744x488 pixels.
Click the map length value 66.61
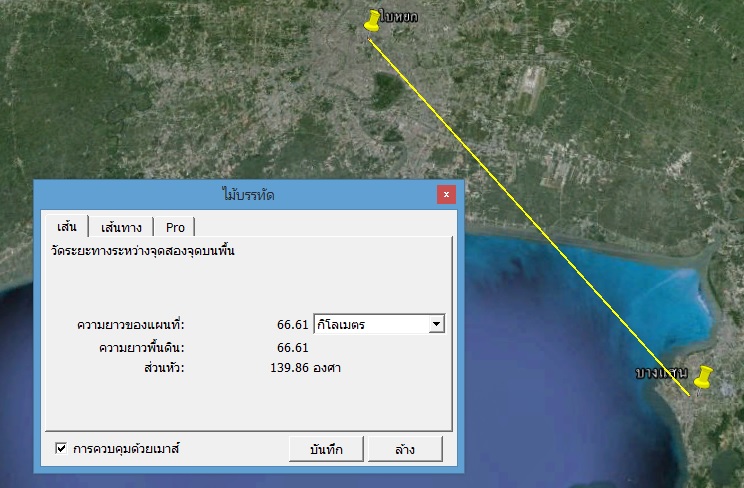click(x=293, y=325)
